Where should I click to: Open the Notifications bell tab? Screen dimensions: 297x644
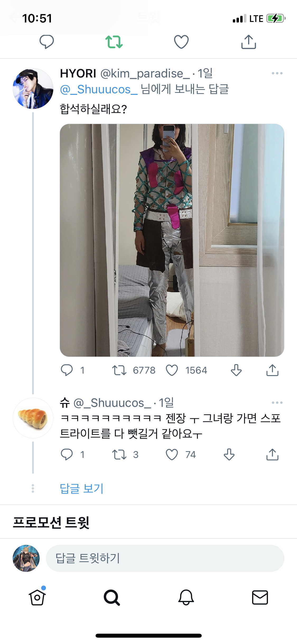coord(186,597)
